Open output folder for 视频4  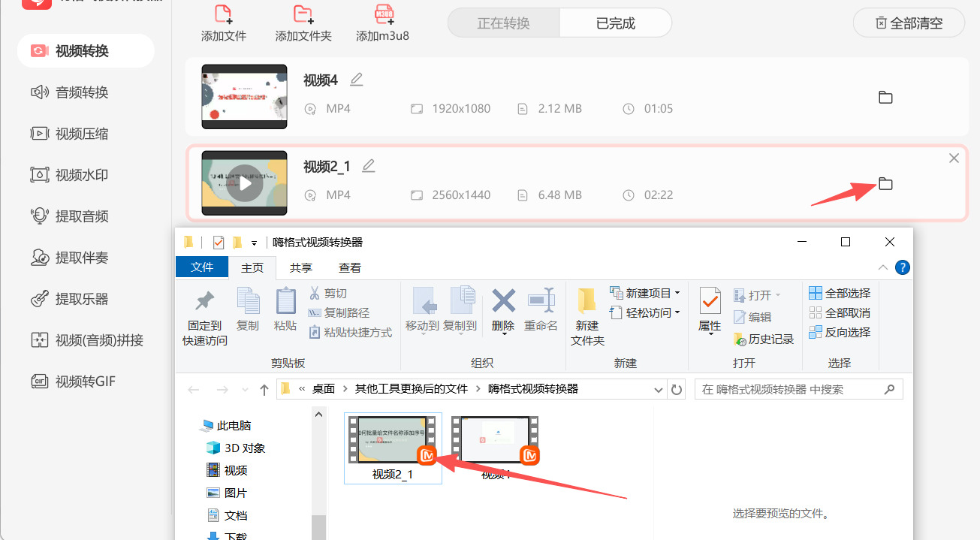pyautogui.click(x=885, y=97)
